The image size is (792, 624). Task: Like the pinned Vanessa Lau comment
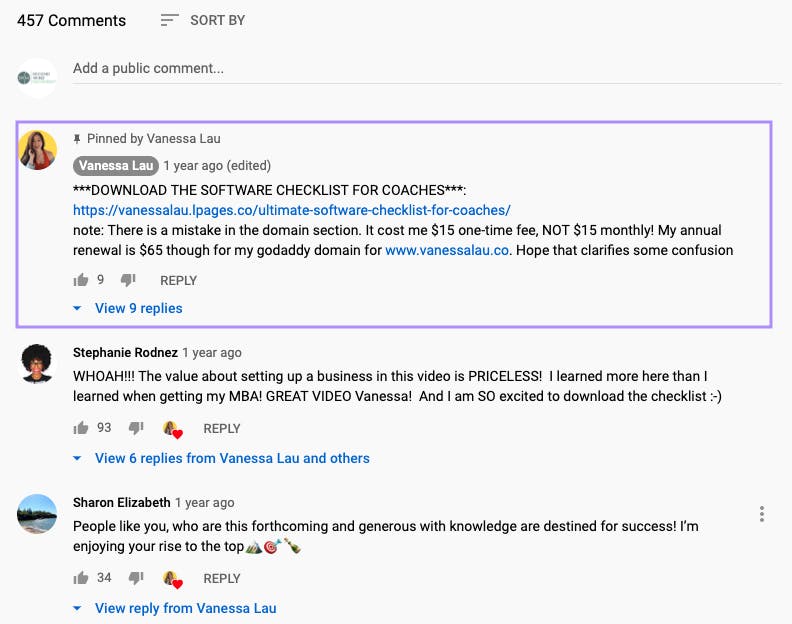coord(81,280)
